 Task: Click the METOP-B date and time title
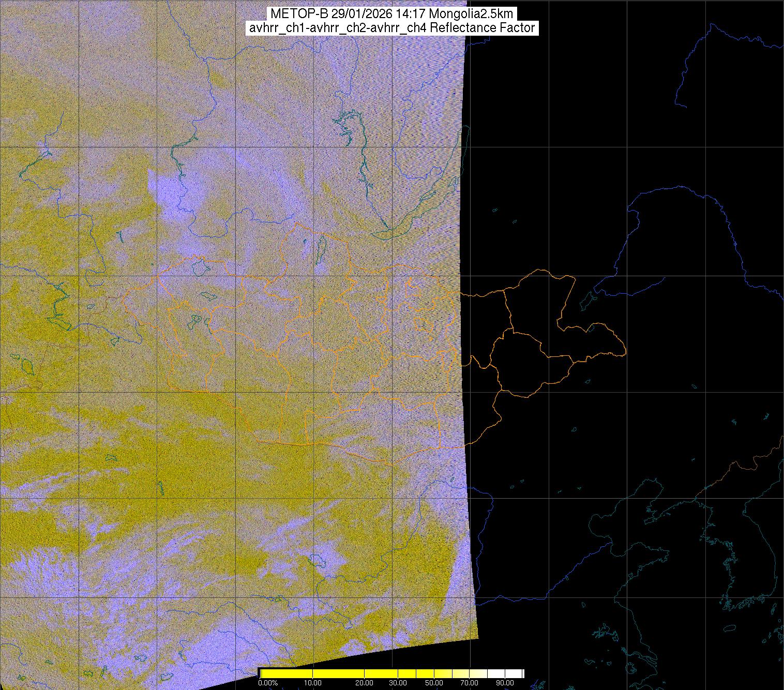[391, 13]
